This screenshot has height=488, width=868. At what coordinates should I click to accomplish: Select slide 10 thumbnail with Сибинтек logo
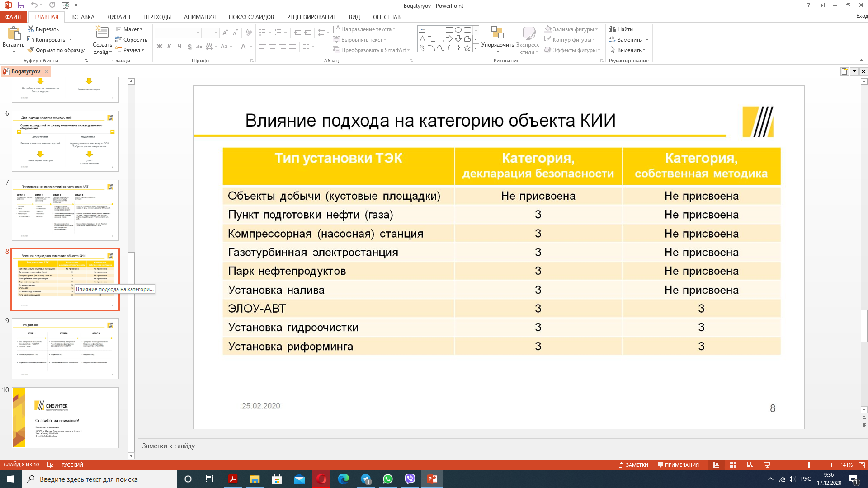65,418
